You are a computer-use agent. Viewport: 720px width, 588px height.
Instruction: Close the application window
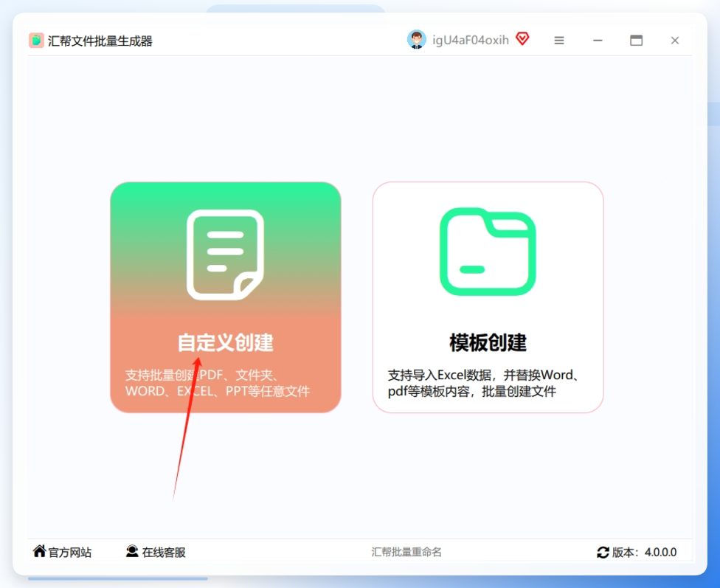pos(674,41)
